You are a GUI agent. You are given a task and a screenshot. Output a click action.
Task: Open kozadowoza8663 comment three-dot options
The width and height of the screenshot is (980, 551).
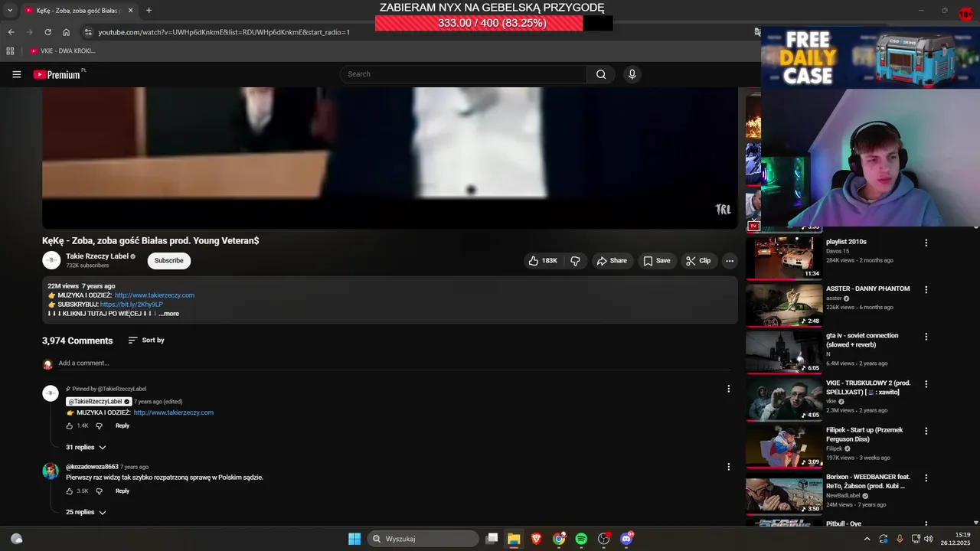pos(729,467)
